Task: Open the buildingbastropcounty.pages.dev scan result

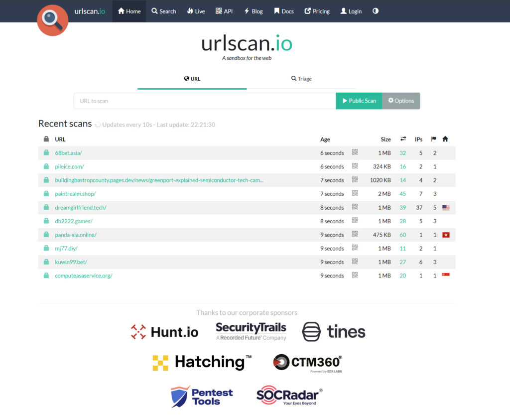Action: point(159,180)
